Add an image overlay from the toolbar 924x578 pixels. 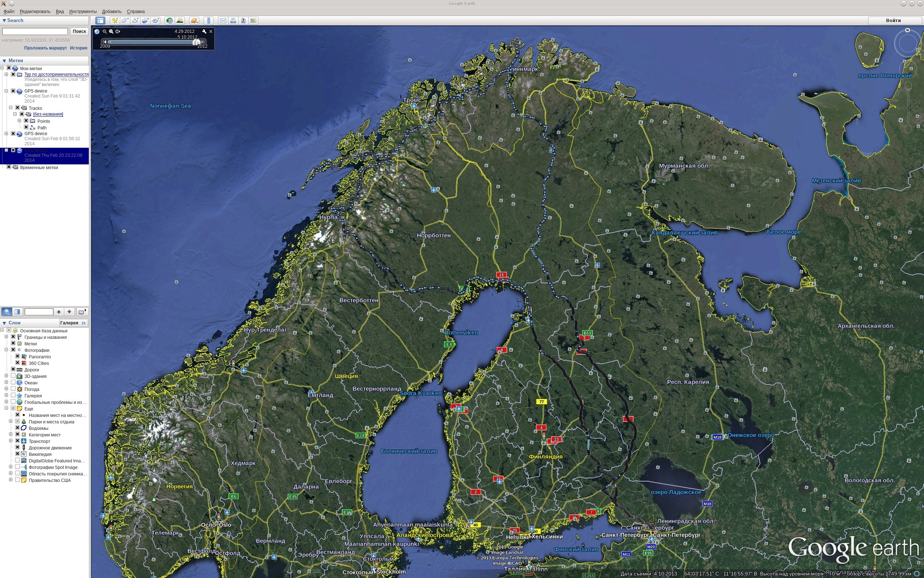tap(145, 21)
